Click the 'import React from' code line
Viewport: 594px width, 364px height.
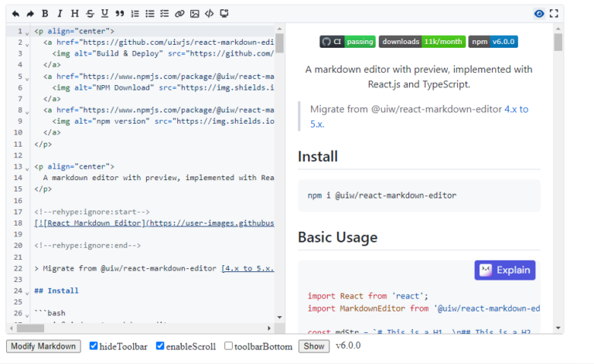(x=368, y=296)
